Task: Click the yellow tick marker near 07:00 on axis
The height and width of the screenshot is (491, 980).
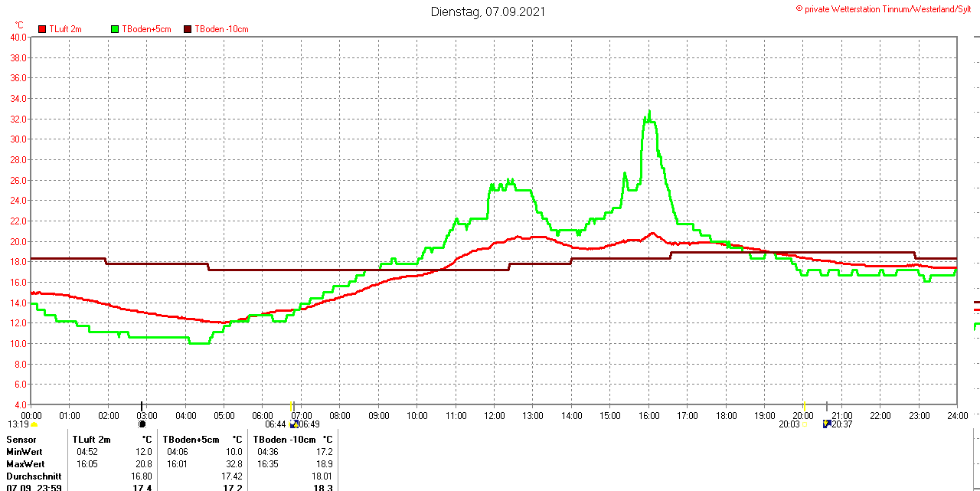Action: (x=292, y=405)
